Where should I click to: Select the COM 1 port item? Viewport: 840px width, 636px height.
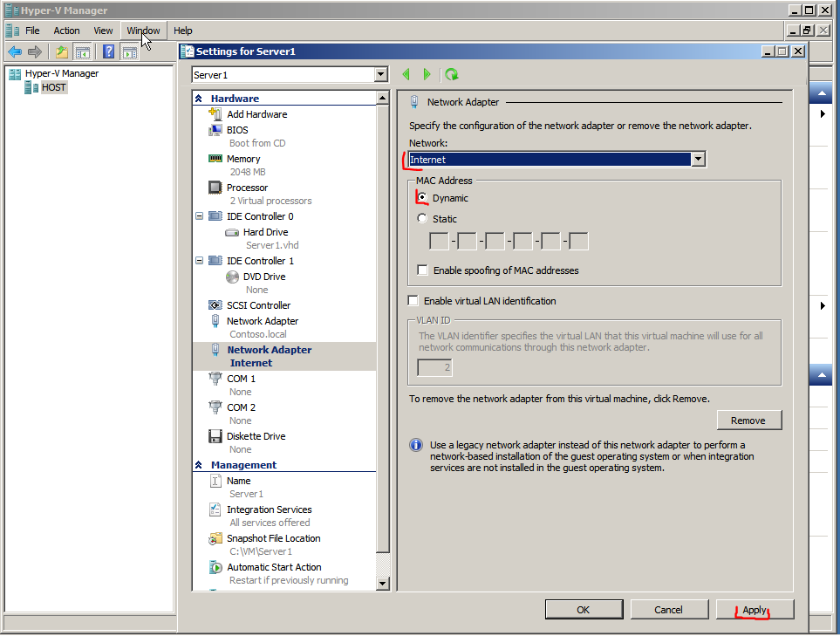[x=241, y=379]
